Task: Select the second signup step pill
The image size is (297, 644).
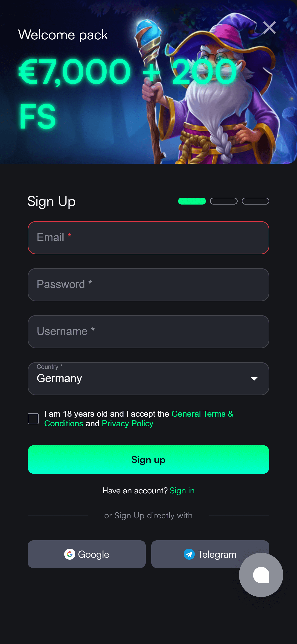Action: (x=224, y=201)
